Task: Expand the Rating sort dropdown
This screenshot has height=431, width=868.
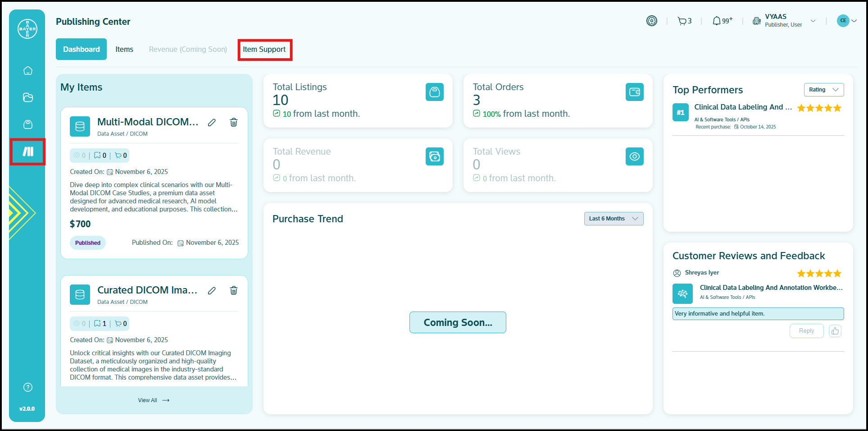Action: pos(823,90)
